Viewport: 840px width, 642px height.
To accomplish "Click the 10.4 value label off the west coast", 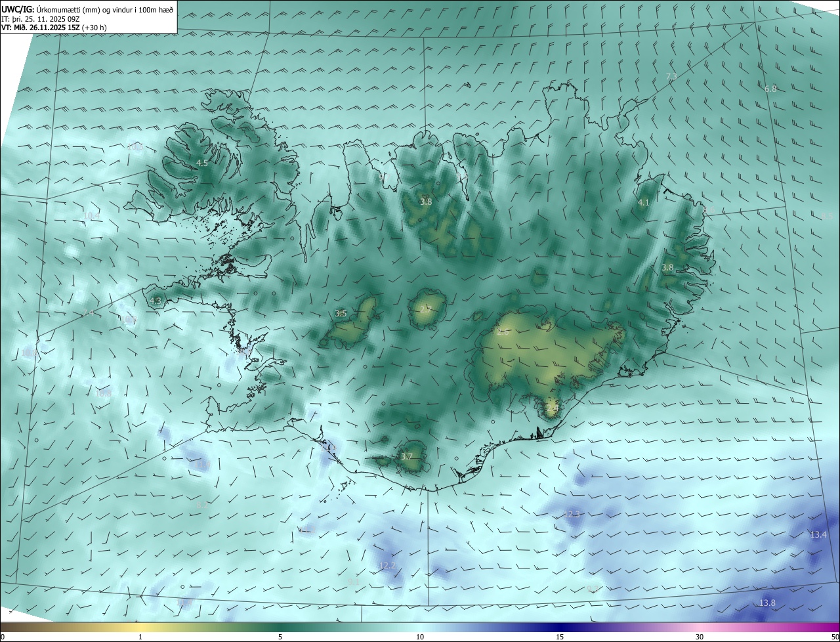I will click(x=92, y=216).
